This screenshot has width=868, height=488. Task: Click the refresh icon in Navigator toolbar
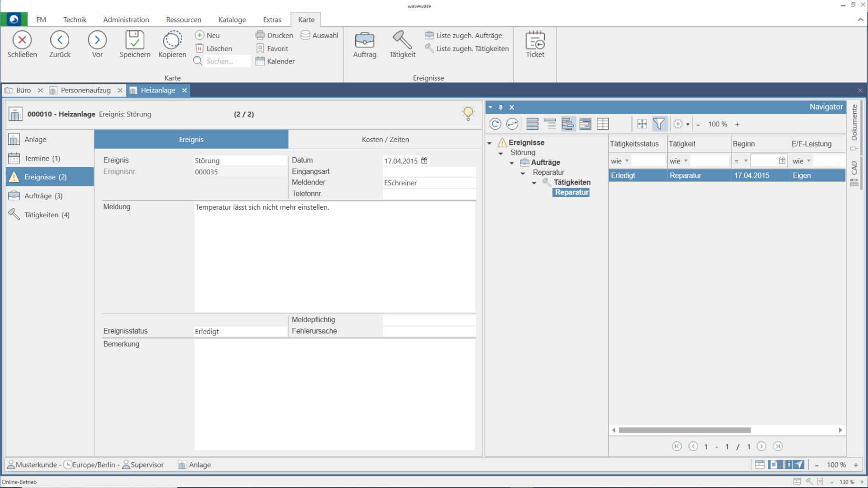click(496, 124)
